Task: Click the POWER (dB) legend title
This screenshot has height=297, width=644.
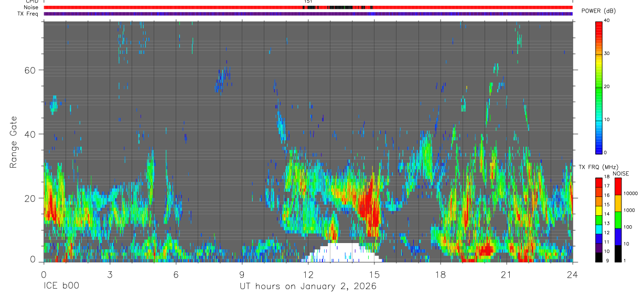Action: tap(598, 10)
